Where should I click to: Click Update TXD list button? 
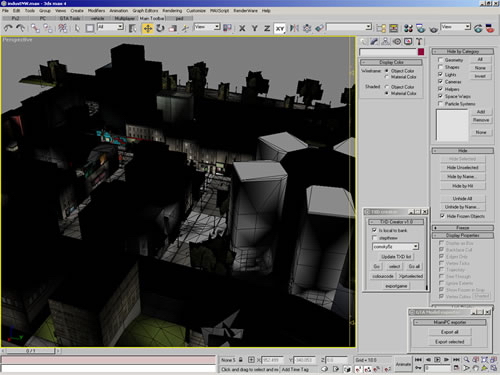(396, 257)
